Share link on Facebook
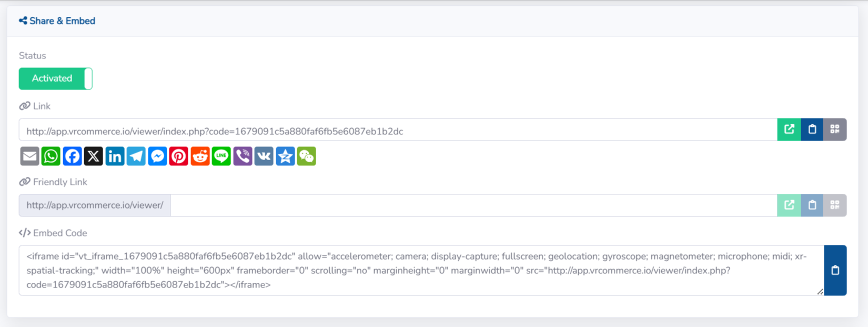This screenshot has height=327, width=868. pos(72,156)
